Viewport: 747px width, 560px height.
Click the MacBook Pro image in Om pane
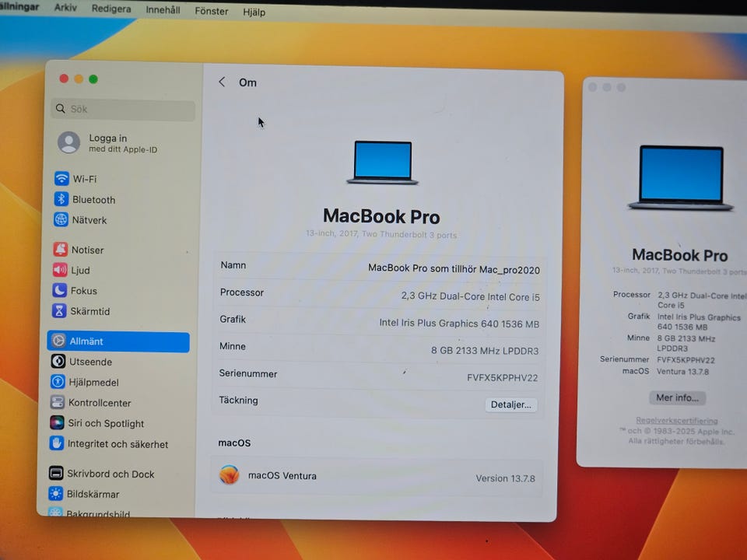tap(383, 162)
